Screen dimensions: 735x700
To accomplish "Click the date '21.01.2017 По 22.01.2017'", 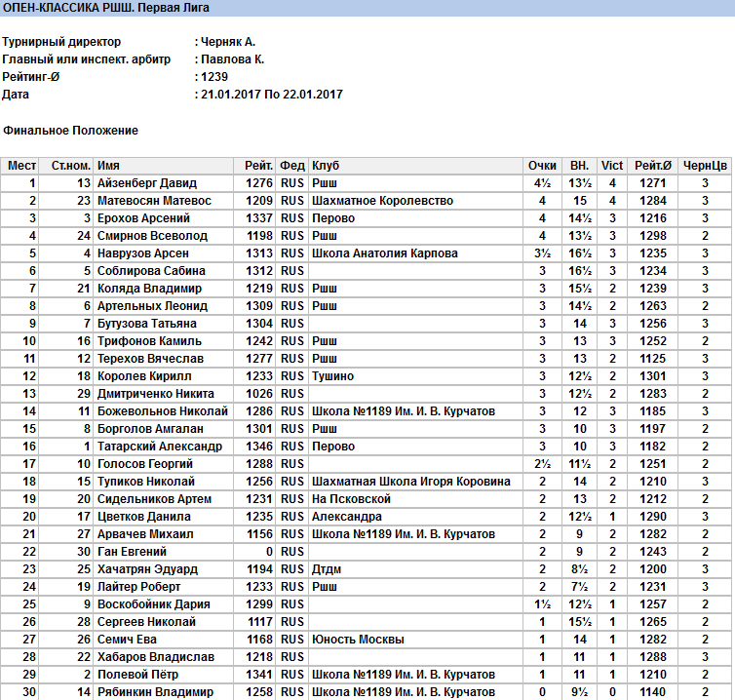I will coord(272,95).
